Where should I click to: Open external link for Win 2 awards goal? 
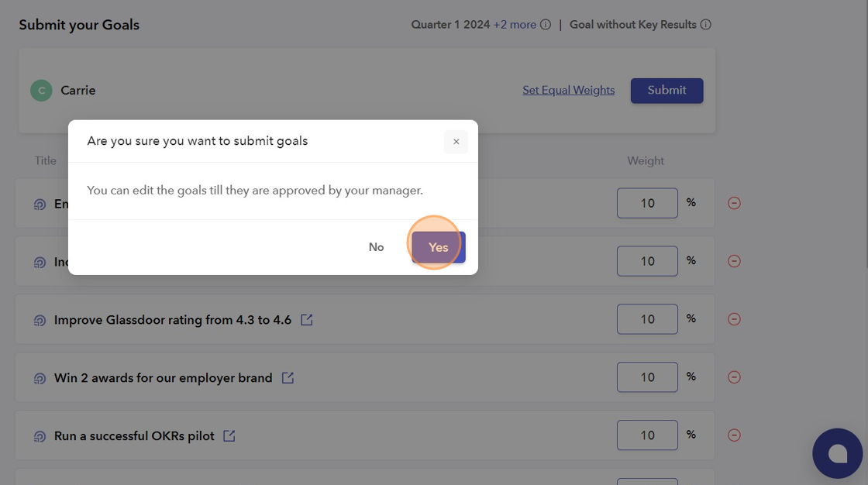coord(288,378)
